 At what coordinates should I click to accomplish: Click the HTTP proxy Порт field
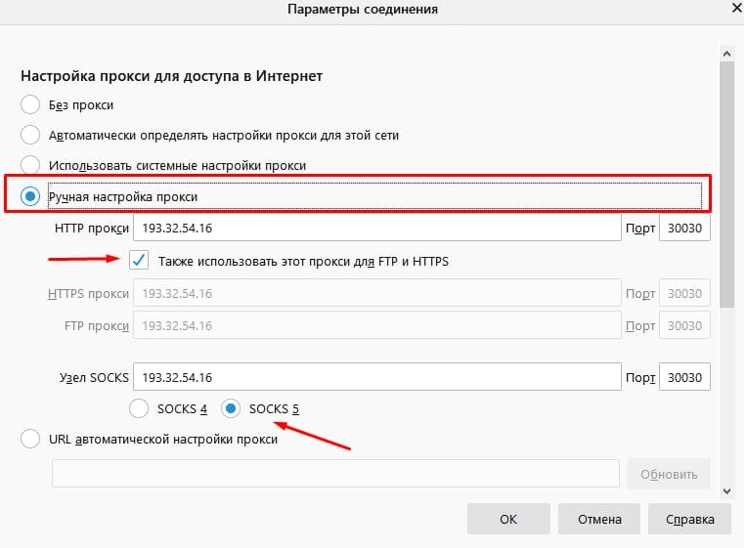coord(685,228)
